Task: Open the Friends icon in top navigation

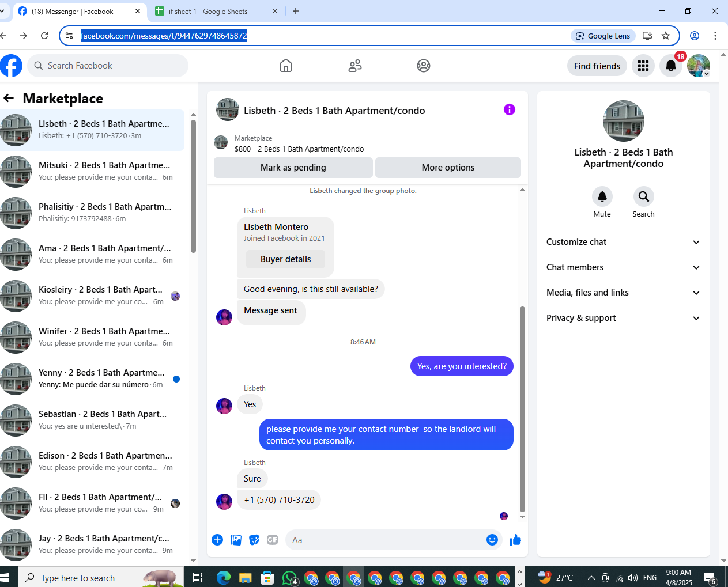Action: (355, 66)
